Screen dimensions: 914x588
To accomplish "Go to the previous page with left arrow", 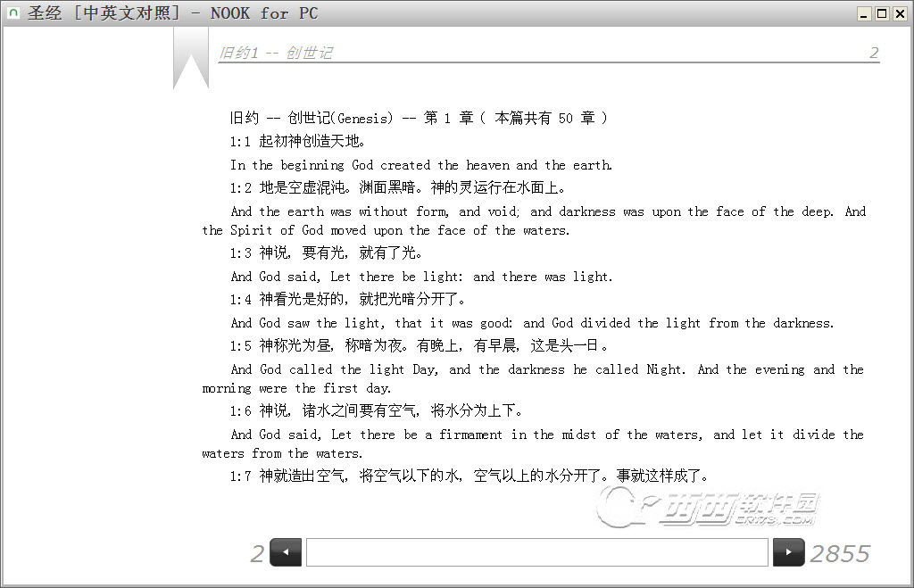I will [x=287, y=552].
